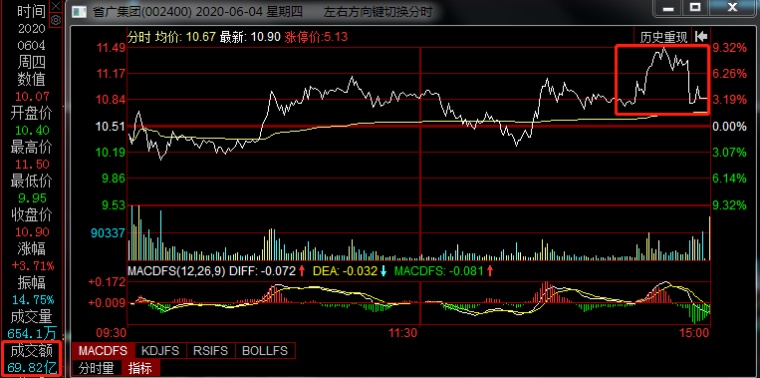Open the gear settings icon in data panel

56,20
